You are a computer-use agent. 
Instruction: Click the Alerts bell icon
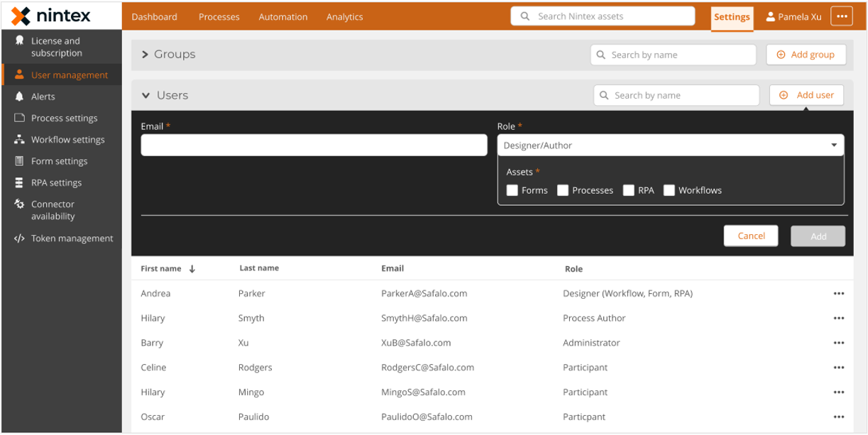pyautogui.click(x=19, y=97)
